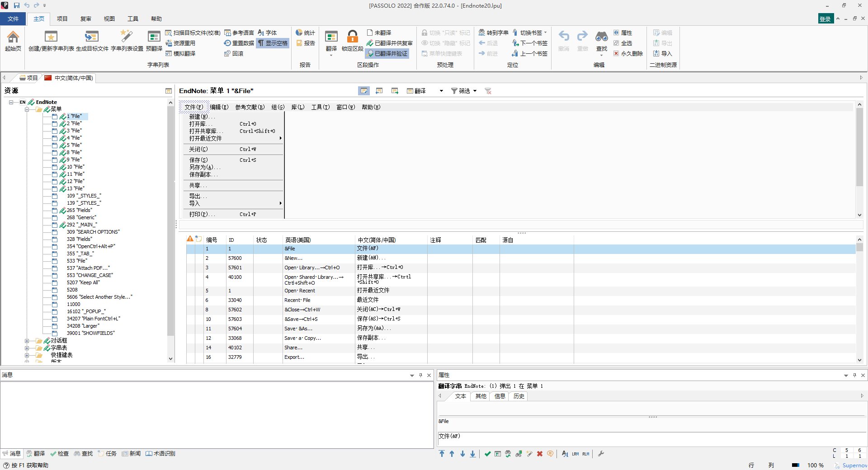Screen dimensions: 868x470
Task: Toggle RLM mark insertion
Action: [x=586, y=454]
